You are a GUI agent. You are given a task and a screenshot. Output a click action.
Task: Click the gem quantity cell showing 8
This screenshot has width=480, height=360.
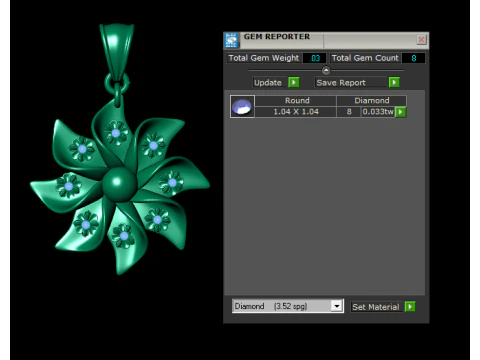[349, 112]
